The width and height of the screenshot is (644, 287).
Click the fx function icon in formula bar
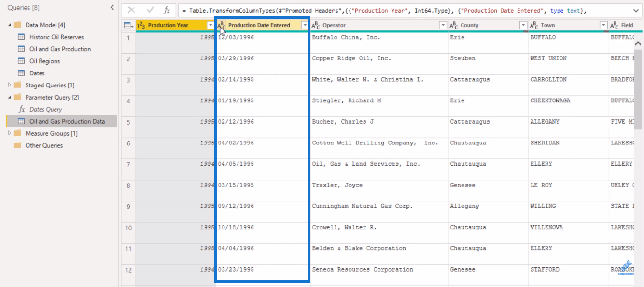tap(167, 10)
